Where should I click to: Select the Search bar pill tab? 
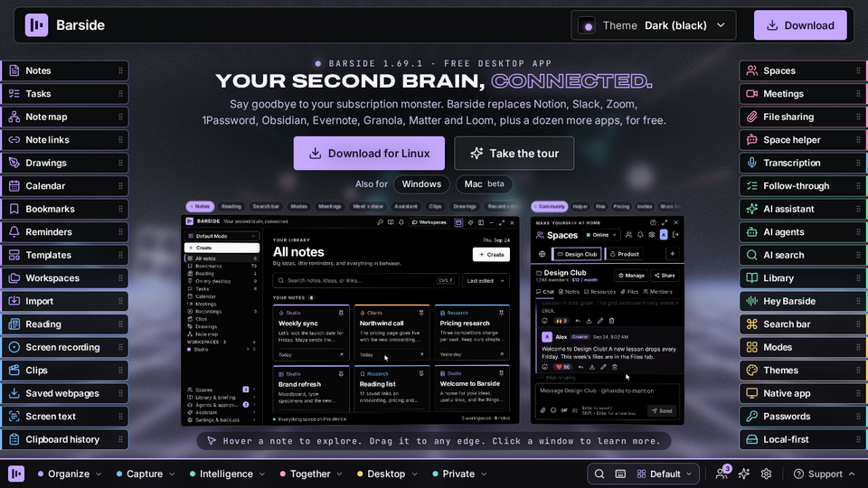click(266, 206)
